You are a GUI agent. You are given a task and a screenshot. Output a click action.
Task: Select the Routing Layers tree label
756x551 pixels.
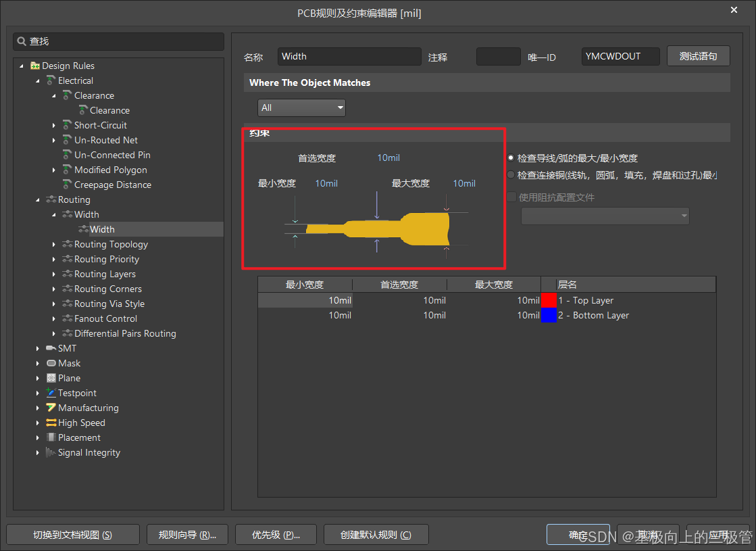point(105,274)
